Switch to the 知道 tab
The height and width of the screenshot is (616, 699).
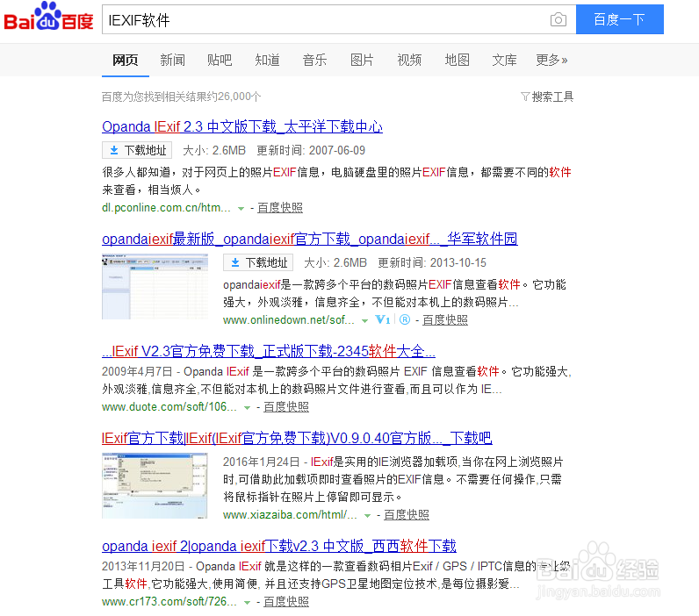(x=268, y=61)
